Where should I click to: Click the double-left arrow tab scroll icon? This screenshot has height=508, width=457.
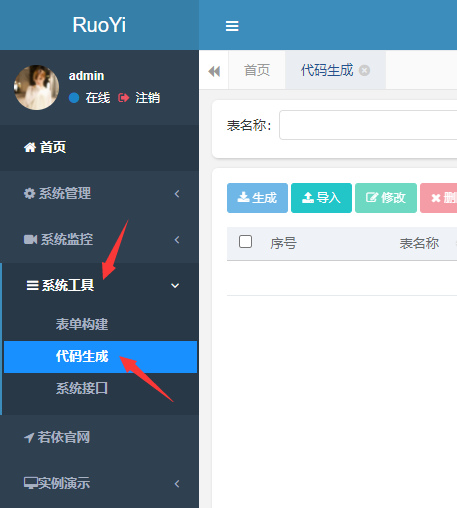click(214, 71)
